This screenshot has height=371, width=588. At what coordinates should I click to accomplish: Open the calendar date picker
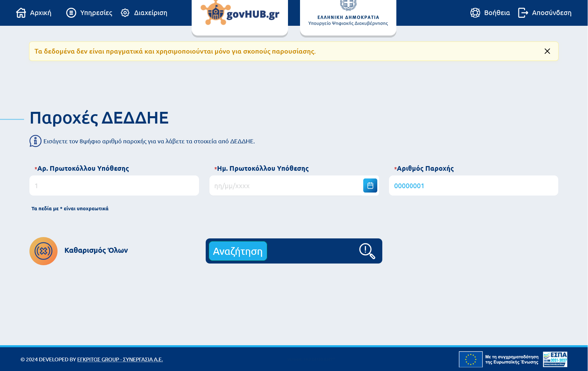point(370,185)
